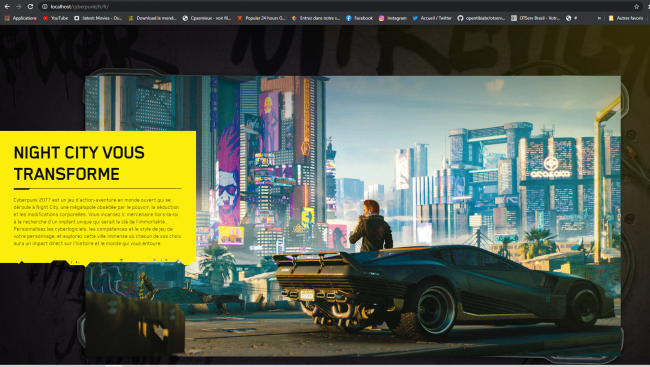Open the 'Entrez dans notre s...' bookmark
The width and height of the screenshot is (650, 367).
click(316, 18)
